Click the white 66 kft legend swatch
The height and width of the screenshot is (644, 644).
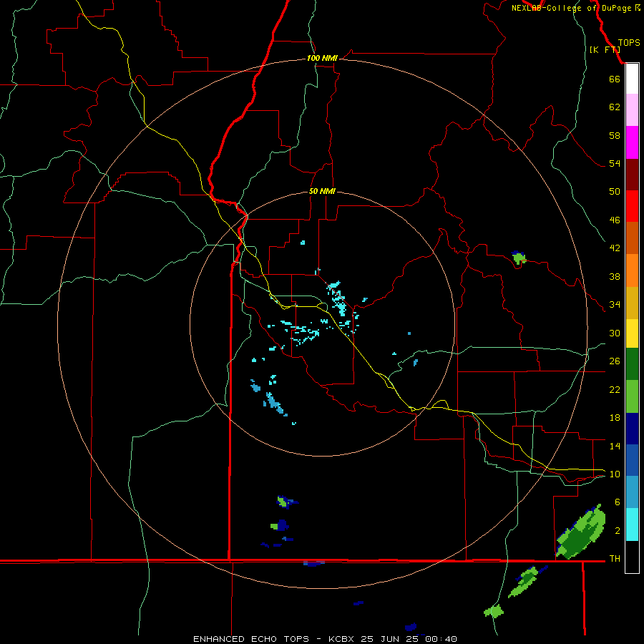pyautogui.click(x=632, y=79)
